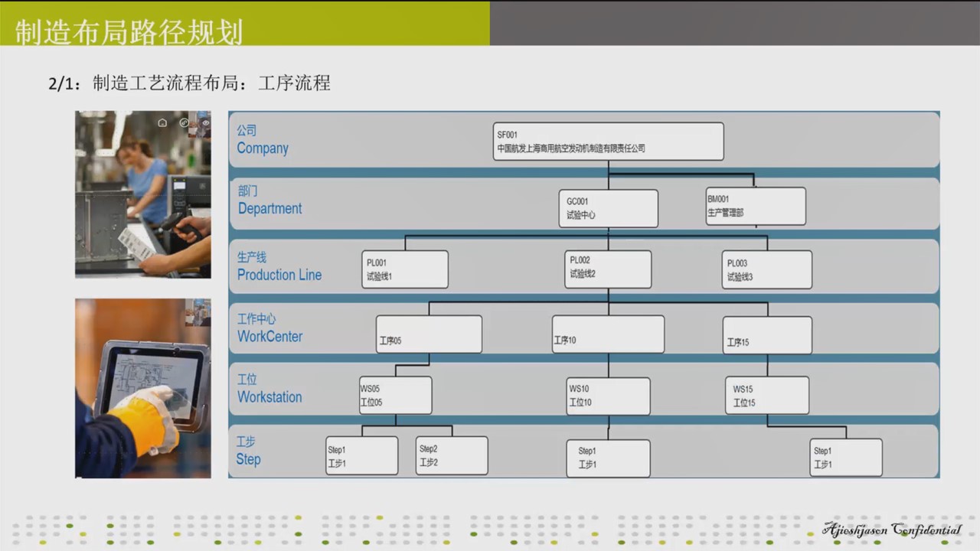The width and height of the screenshot is (980, 551).
Task: Click the WS10 工位10 workstation box
Action: click(608, 396)
